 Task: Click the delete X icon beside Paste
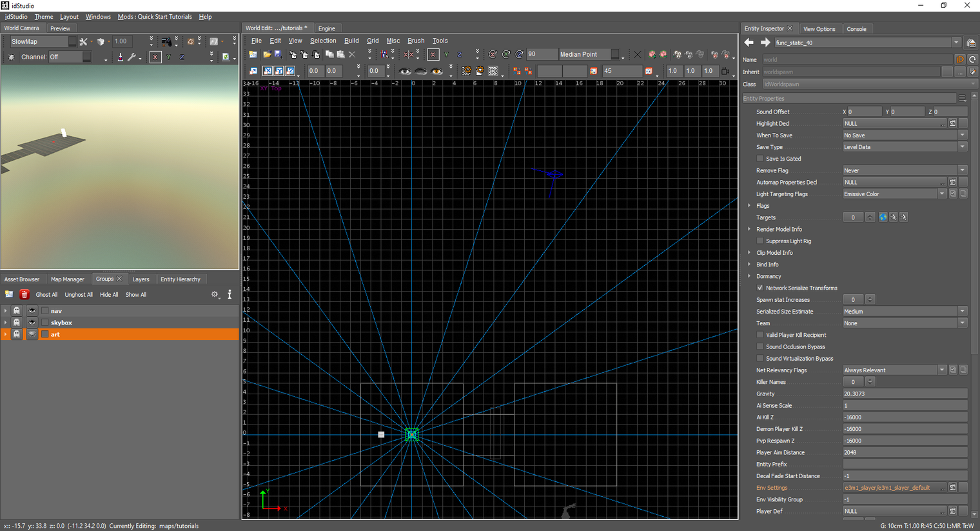tap(352, 54)
